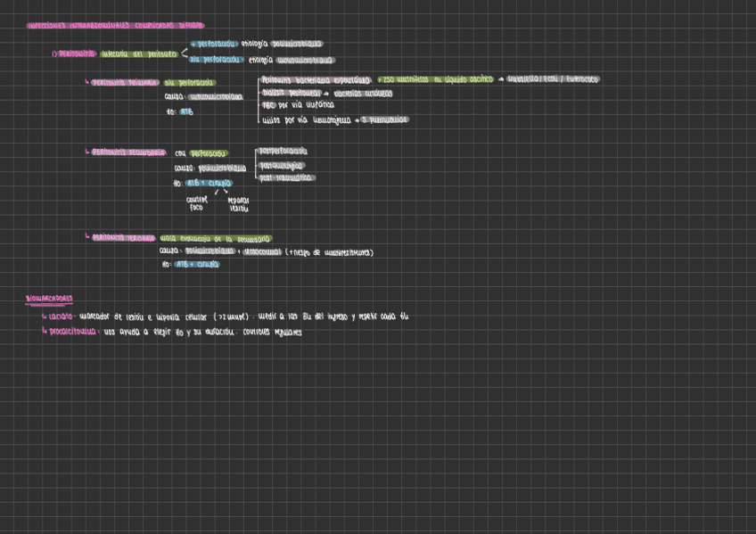Click green 'mala evolución de la secundaria'
The height and width of the screenshot is (534, 756).
[x=216, y=239]
